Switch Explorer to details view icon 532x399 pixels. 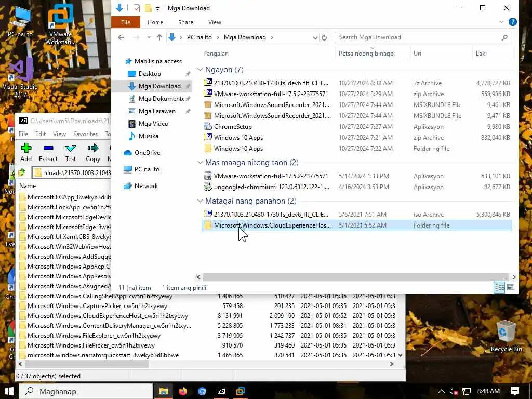[x=499, y=288]
